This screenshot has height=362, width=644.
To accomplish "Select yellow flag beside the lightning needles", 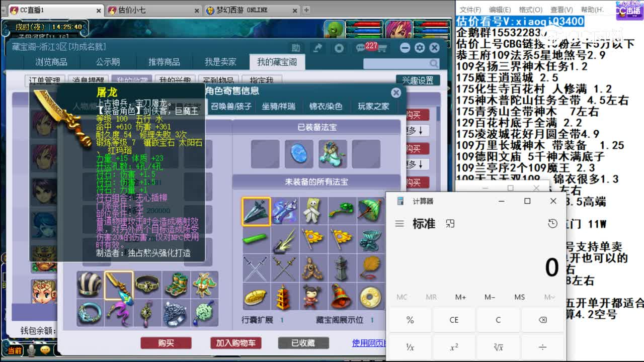I will [313, 240].
